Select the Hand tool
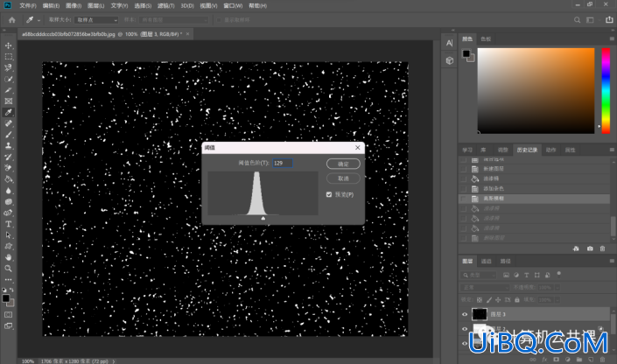The height and width of the screenshot is (364, 617). (8, 257)
